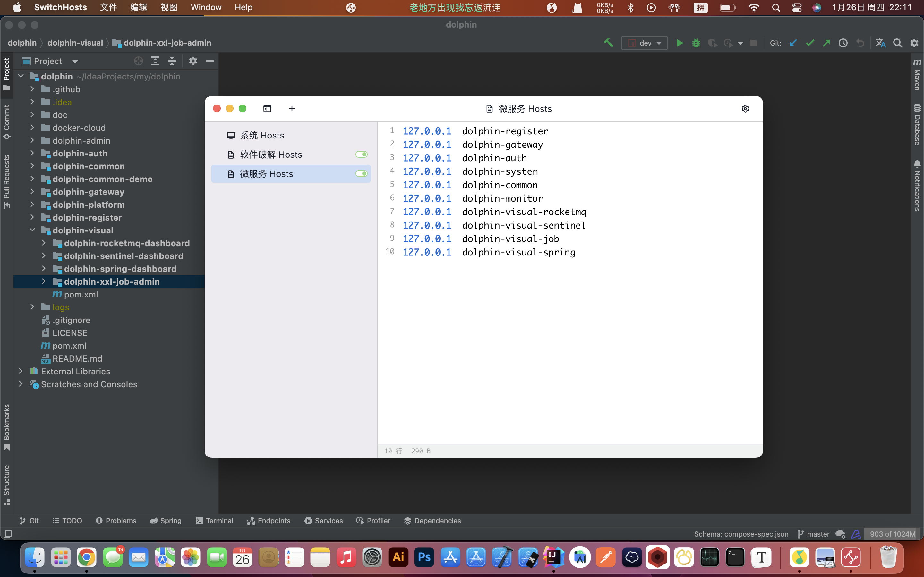924x577 pixels.
Task: Collapse the dolphin-visual folder
Action: pos(32,230)
